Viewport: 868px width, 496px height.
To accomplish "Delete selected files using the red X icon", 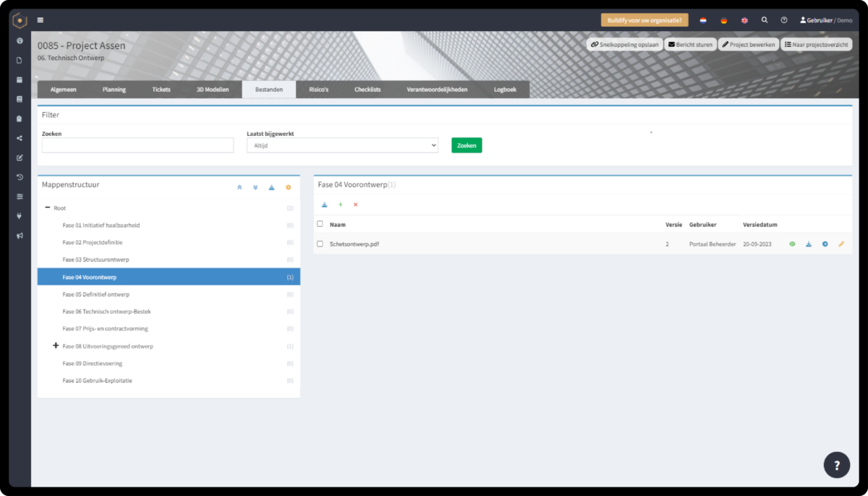I will [355, 205].
